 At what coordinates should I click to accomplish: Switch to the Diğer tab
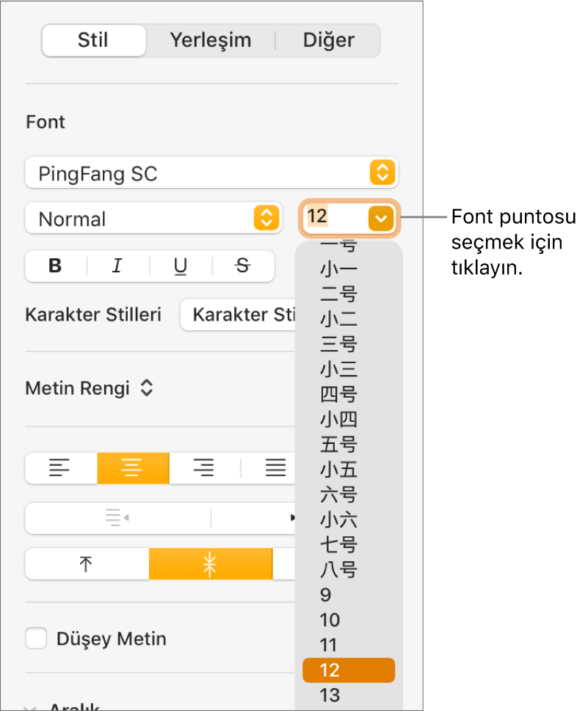[328, 40]
